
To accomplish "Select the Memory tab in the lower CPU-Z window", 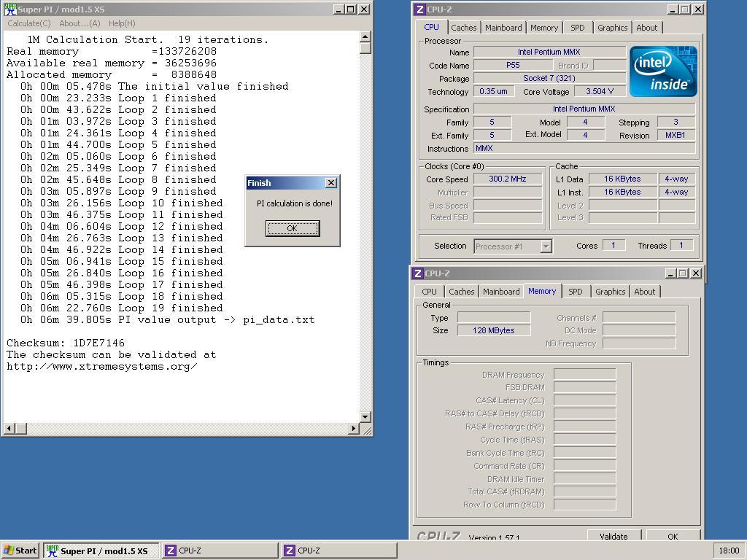I will coord(542,291).
